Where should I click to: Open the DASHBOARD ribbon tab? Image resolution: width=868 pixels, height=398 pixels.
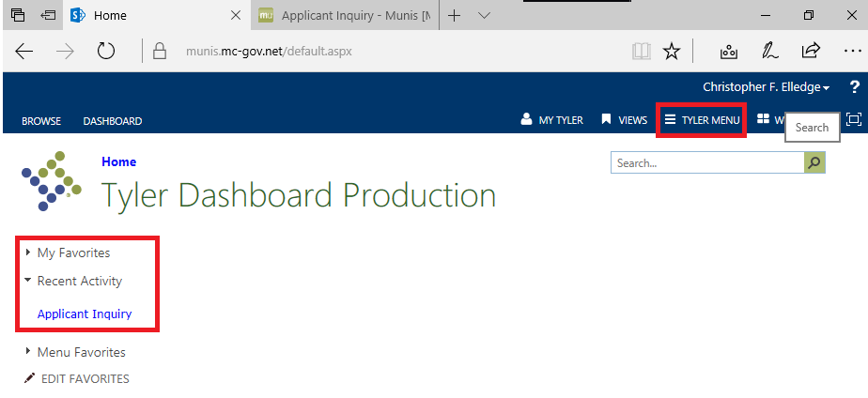[113, 121]
